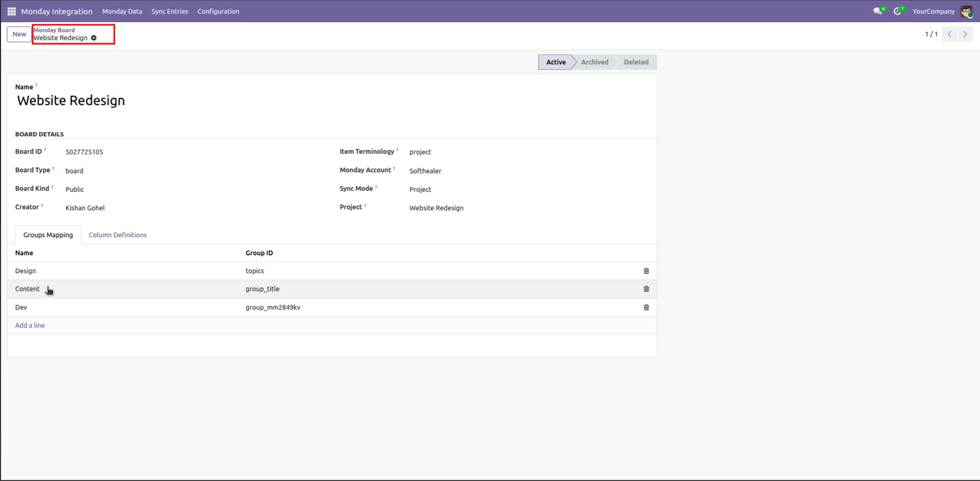Delete the Content group row
Viewport: 980px width, 481px height.
(646, 289)
